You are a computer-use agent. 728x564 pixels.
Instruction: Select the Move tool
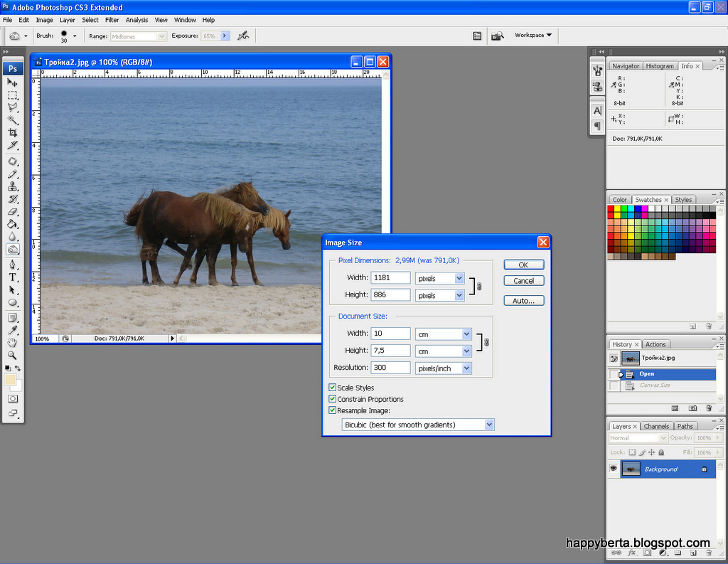[13, 83]
